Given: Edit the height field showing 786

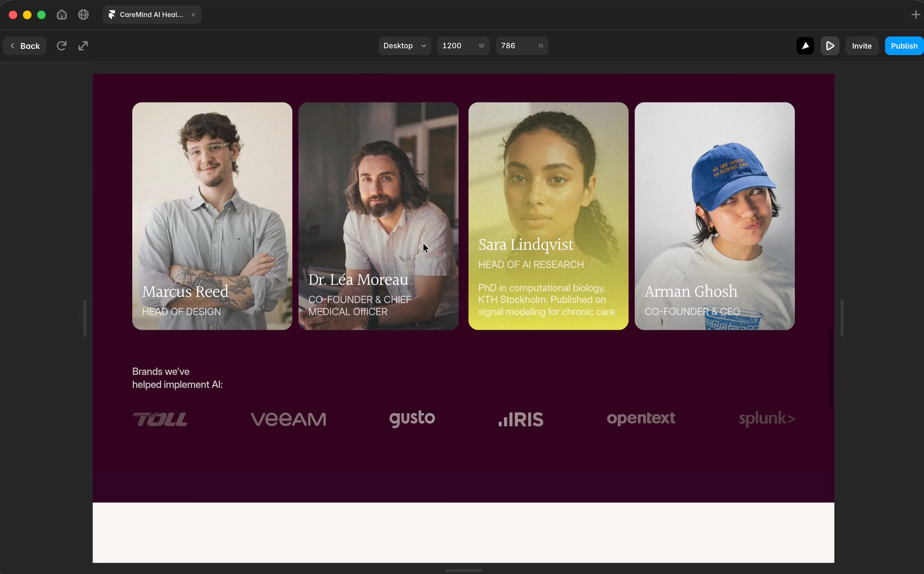Looking at the screenshot, I should [x=522, y=46].
